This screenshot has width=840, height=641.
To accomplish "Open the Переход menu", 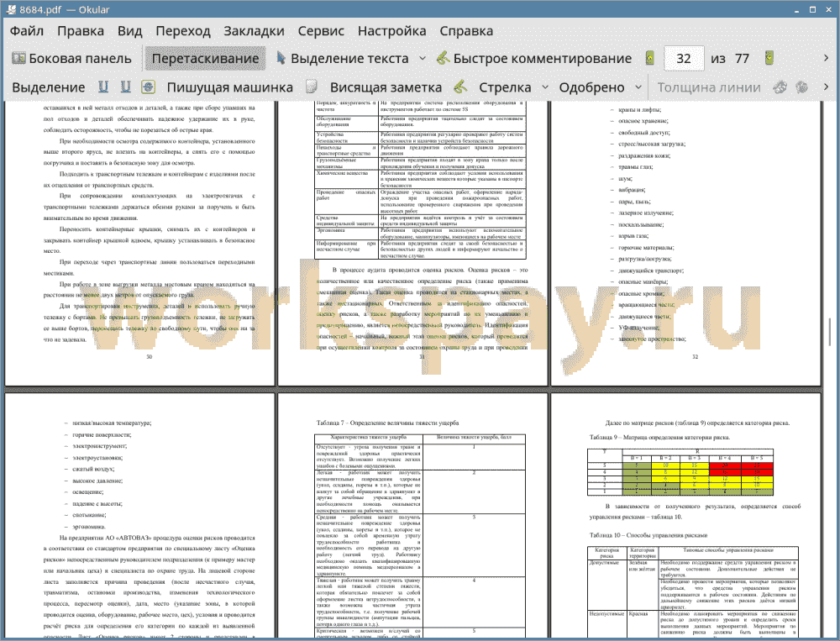I will [183, 31].
